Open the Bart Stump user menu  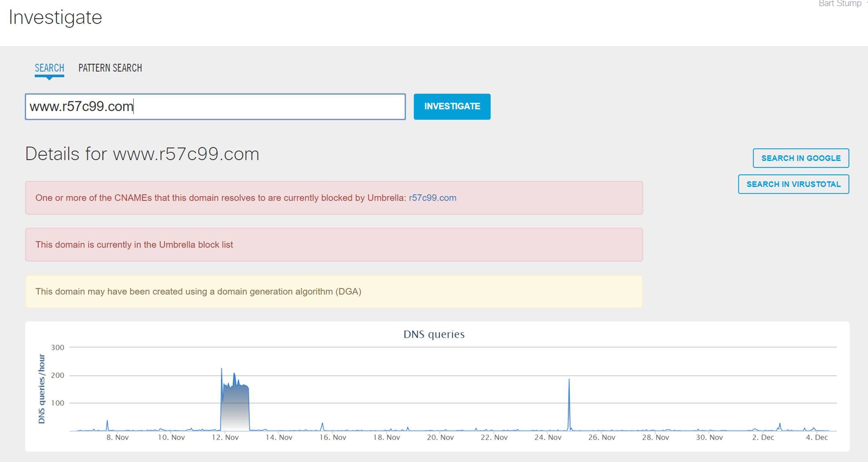(x=840, y=4)
